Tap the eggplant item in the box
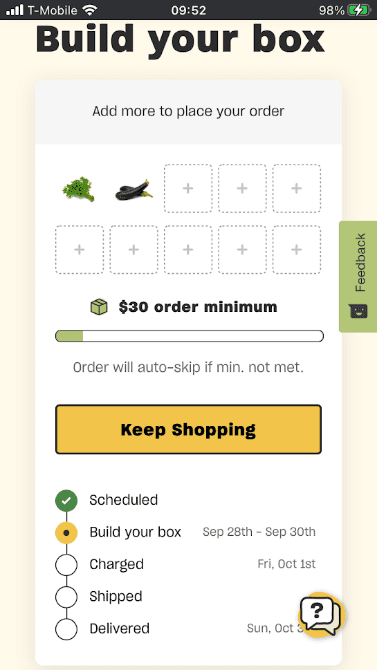The image size is (377, 670). click(x=134, y=190)
